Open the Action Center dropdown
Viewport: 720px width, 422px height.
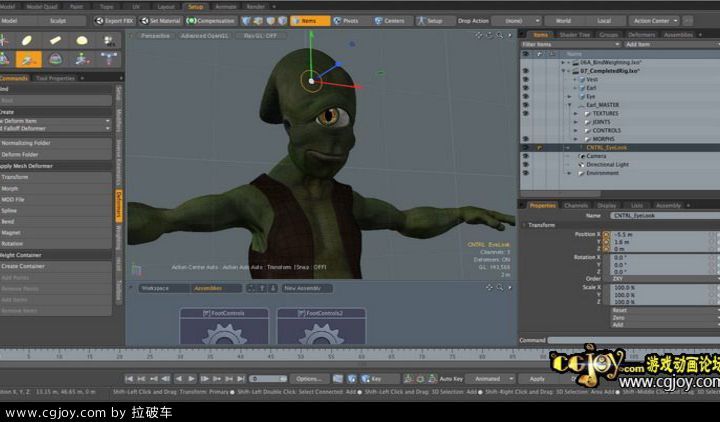654,21
